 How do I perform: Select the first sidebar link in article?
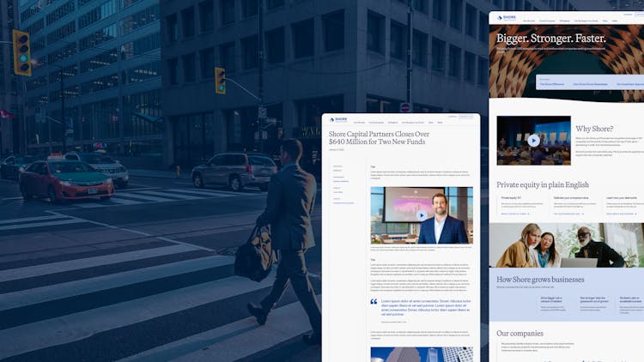(x=337, y=171)
